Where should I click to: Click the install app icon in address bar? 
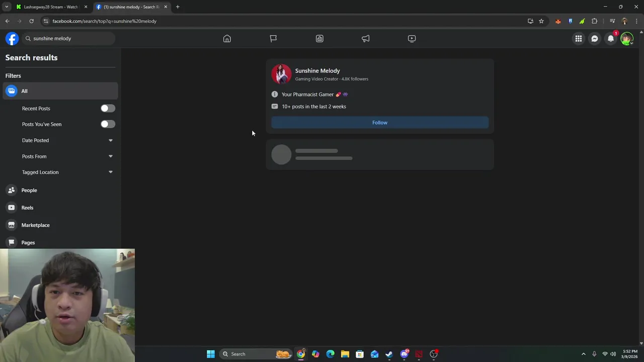point(530,21)
